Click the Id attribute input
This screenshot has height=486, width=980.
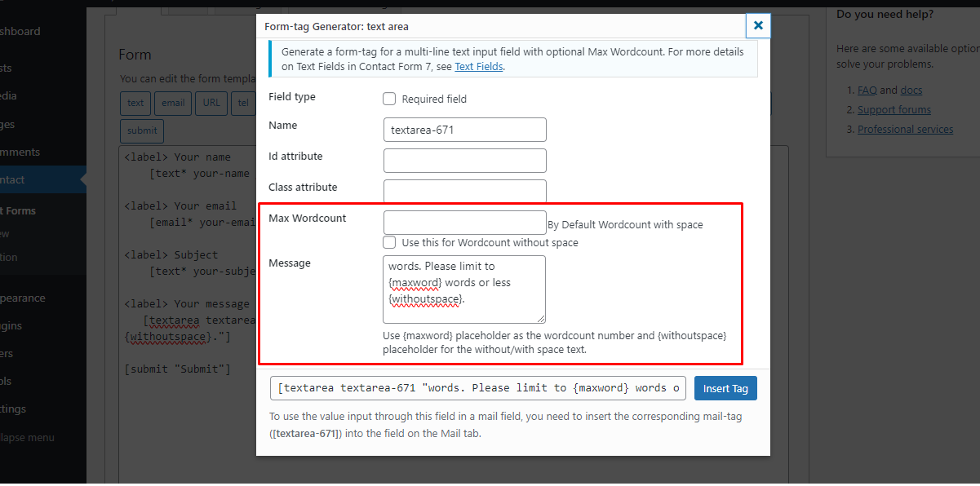(x=464, y=161)
